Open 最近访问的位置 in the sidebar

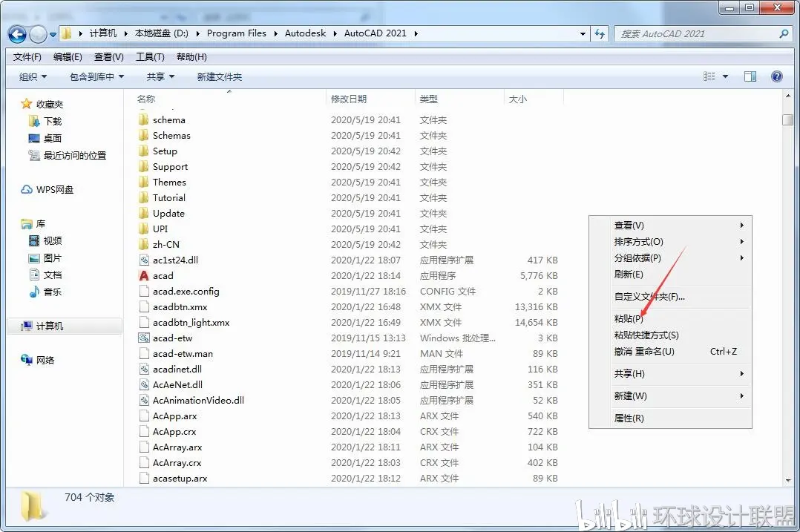click(74, 155)
